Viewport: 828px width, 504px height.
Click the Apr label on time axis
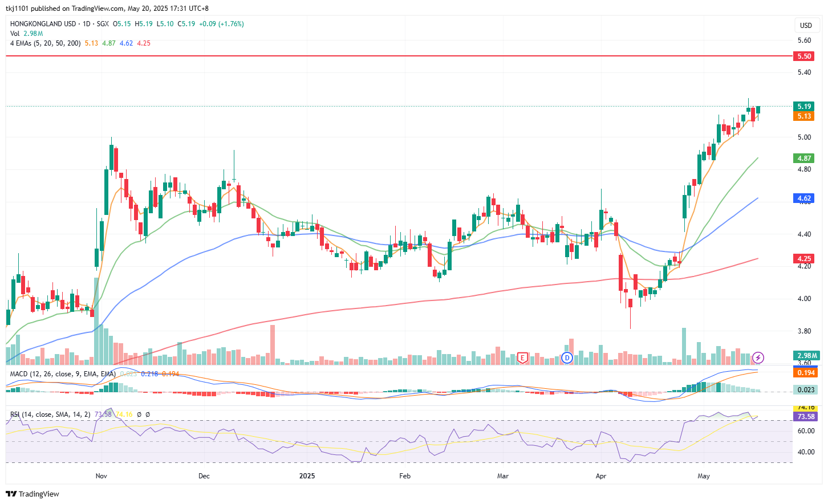click(x=600, y=476)
